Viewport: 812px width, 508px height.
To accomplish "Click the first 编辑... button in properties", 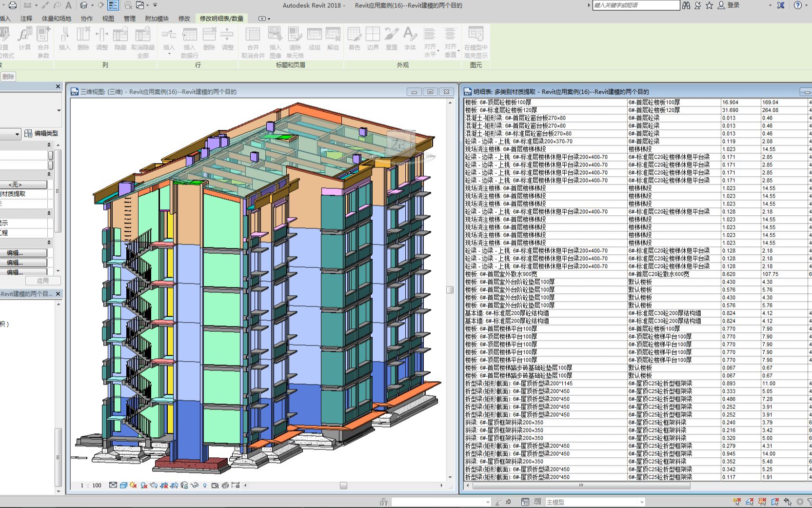I will click(x=23, y=253).
